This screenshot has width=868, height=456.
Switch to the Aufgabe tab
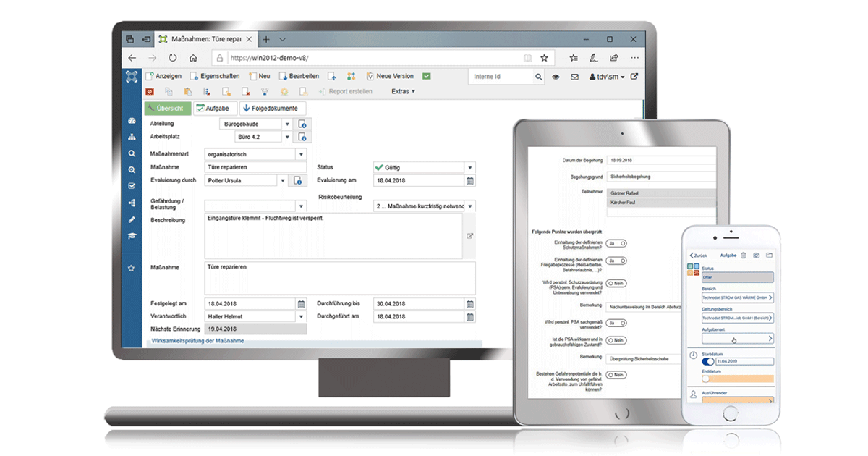click(x=215, y=109)
